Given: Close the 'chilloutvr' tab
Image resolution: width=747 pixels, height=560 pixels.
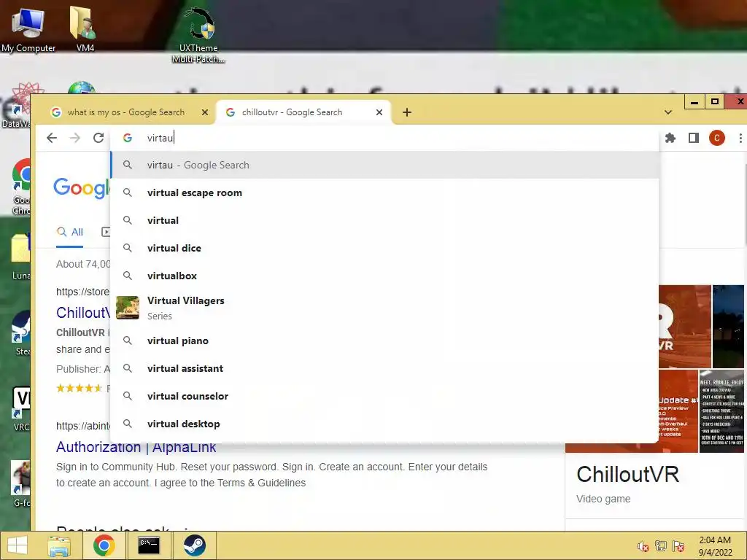Looking at the screenshot, I should click(x=379, y=112).
